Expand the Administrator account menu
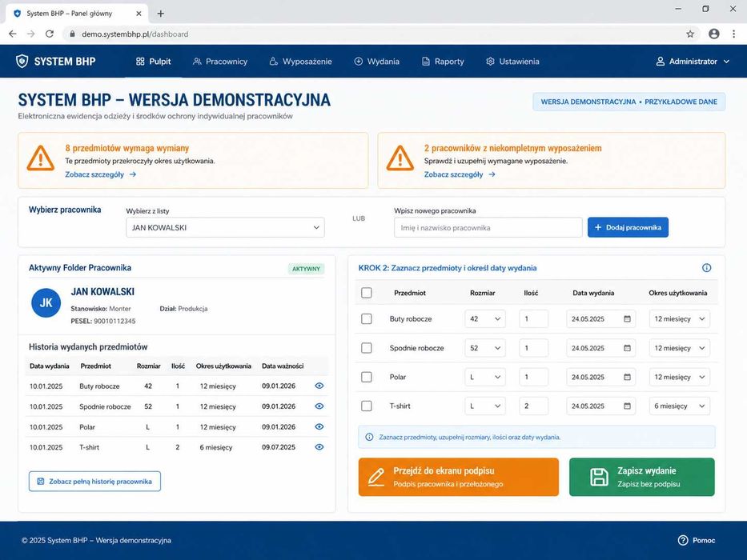 pos(693,62)
